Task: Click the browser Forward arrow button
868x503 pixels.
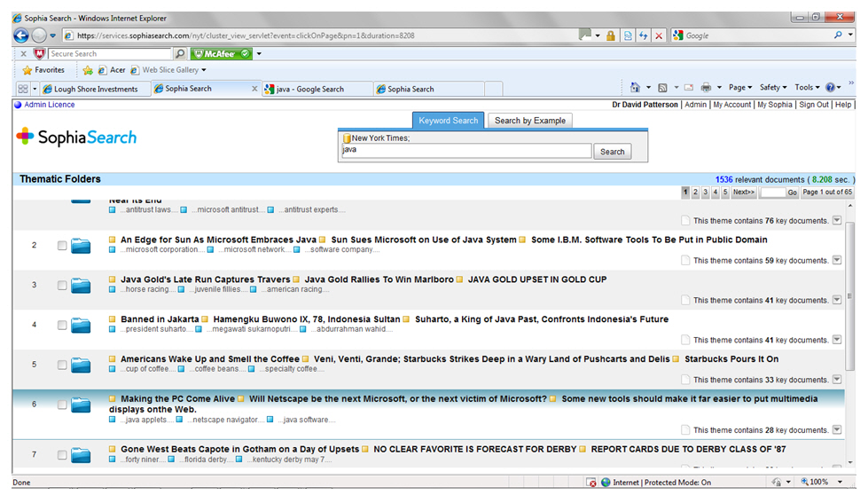Action: (39, 35)
